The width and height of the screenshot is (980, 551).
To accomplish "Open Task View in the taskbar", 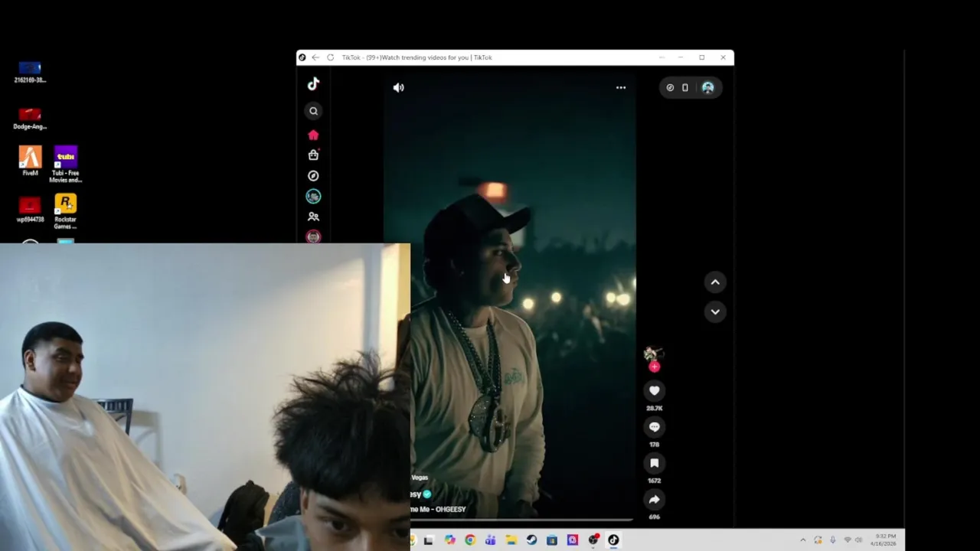I will pos(429,540).
